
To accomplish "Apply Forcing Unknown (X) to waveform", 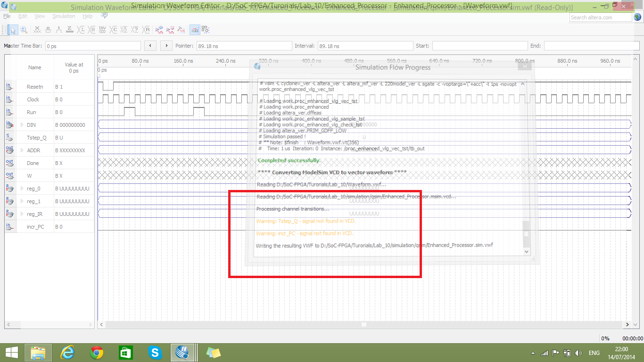I will click(37, 30).
